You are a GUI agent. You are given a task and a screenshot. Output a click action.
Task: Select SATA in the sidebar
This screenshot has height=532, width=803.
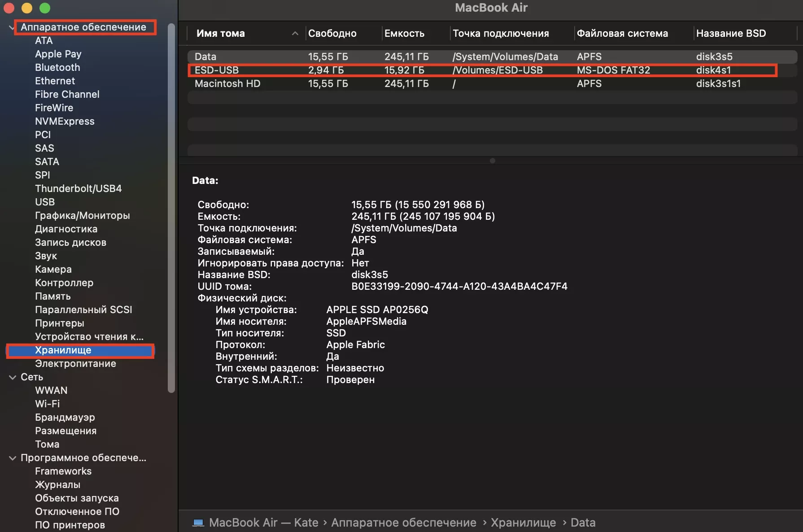[x=47, y=161]
